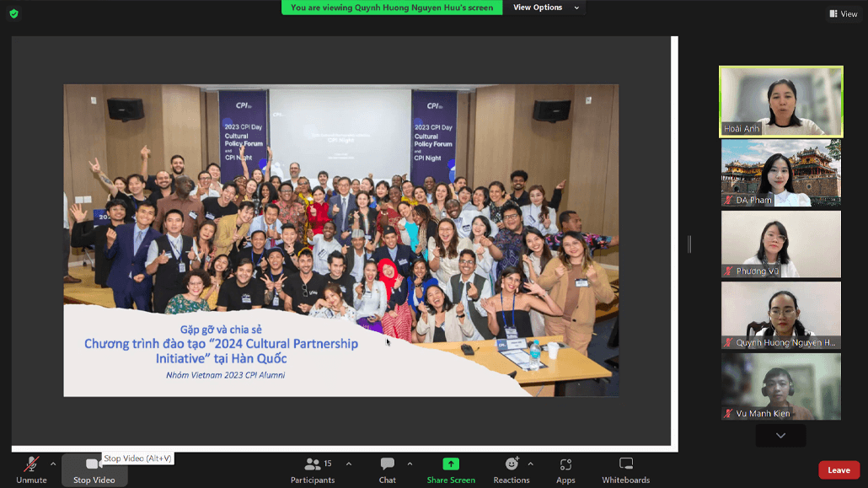Leave the meeting
Screen dimensions: 868x488
(x=839, y=470)
